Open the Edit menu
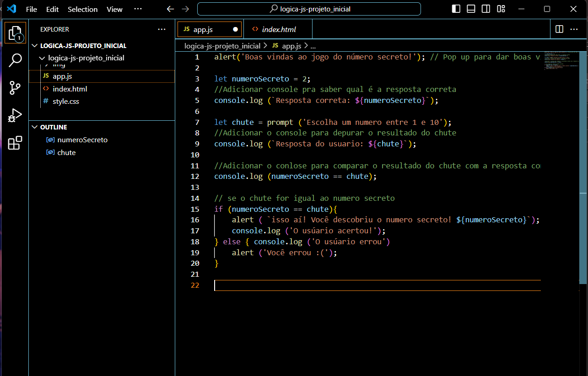Viewport: 588px width, 376px height. pyautogui.click(x=53, y=9)
